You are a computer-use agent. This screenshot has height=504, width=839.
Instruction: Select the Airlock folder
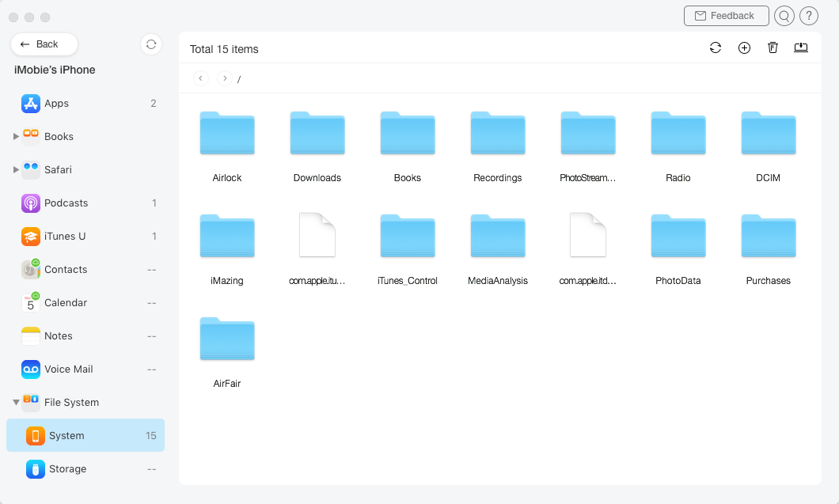pyautogui.click(x=227, y=134)
